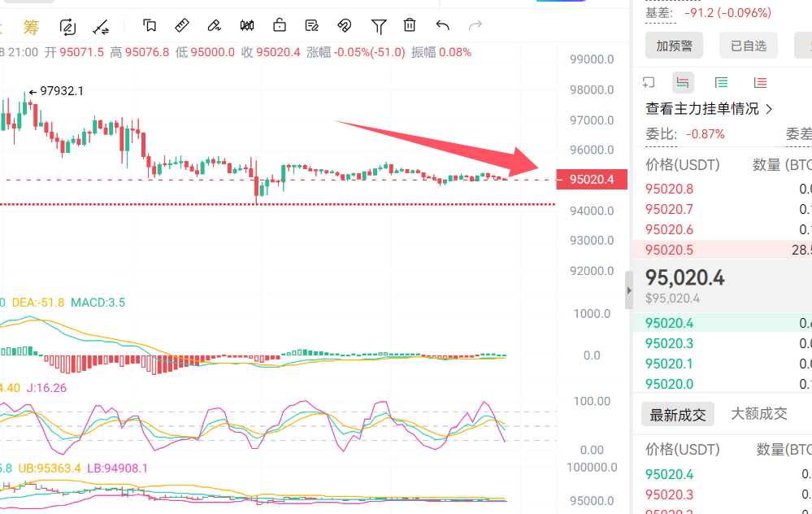Click the 筹 chip distribution button
Screen dimensions: 812x514
31,28
